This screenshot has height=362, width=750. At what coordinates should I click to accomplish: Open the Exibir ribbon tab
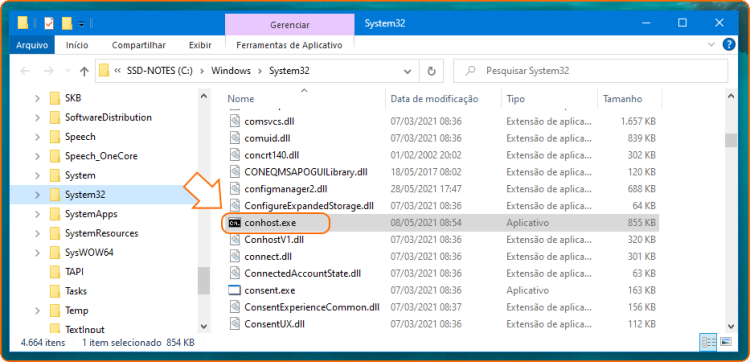[x=200, y=45]
